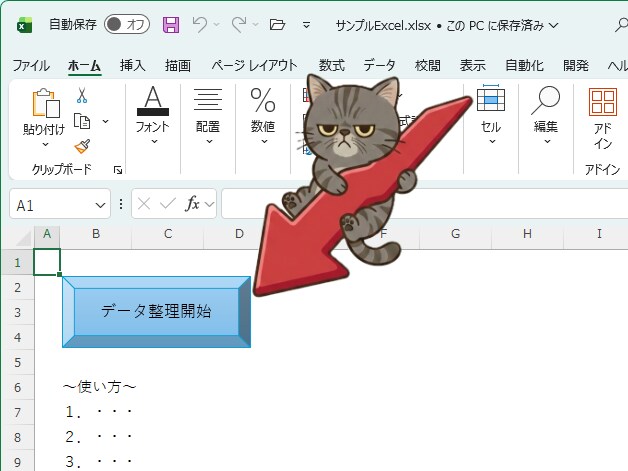
Task: Select row 1 header
Action: click(x=18, y=262)
